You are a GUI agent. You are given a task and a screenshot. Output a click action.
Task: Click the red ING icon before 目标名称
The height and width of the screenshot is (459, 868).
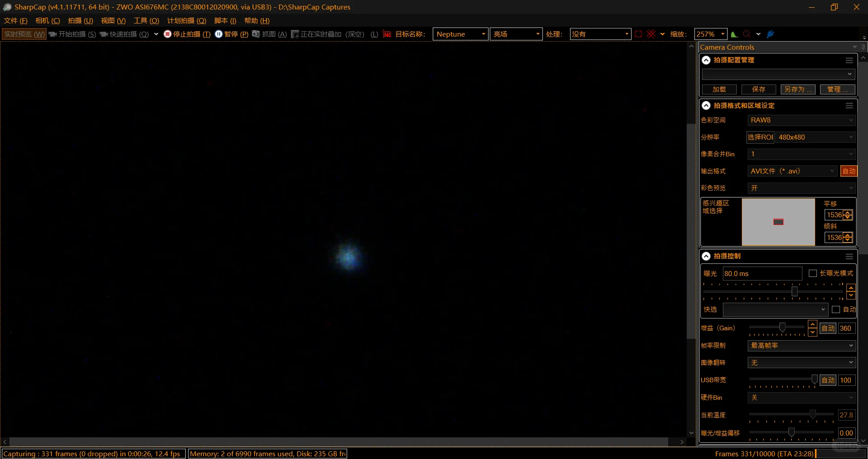tap(387, 34)
